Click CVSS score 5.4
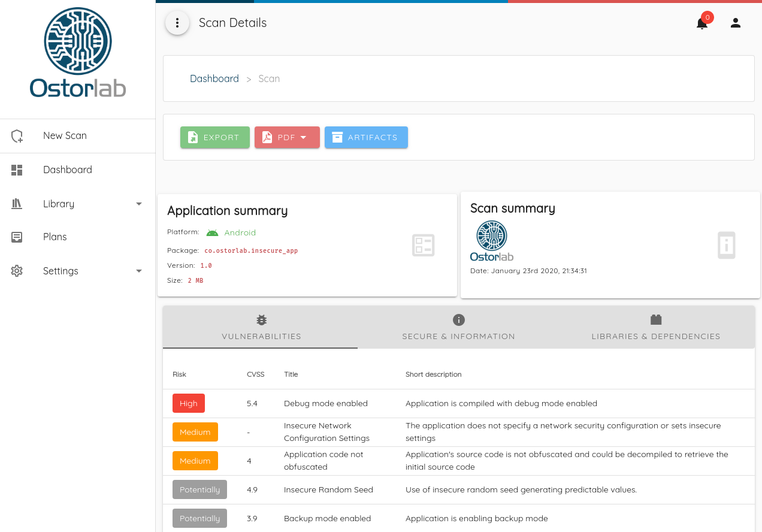This screenshot has width=762, height=532. tap(252, 403)
